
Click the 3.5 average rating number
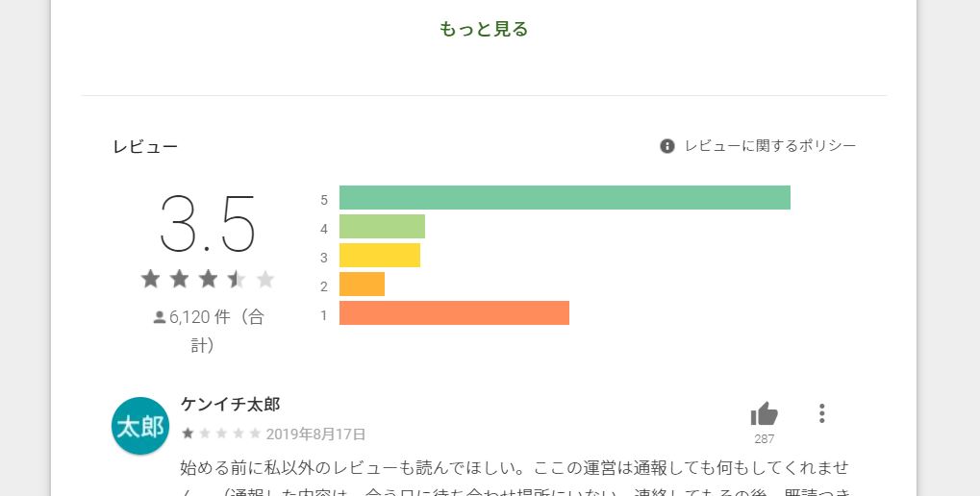tap(208, 224)
